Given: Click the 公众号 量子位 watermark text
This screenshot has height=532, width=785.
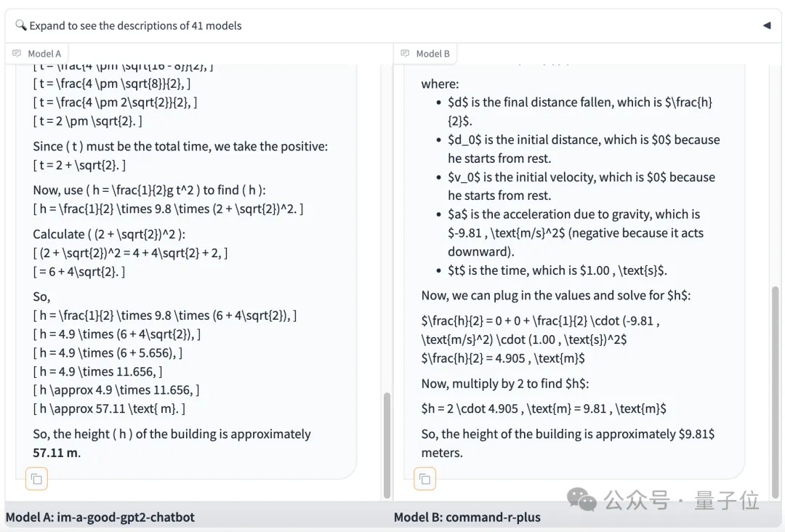Looking at the screenshot, I should tap(681, 501).
